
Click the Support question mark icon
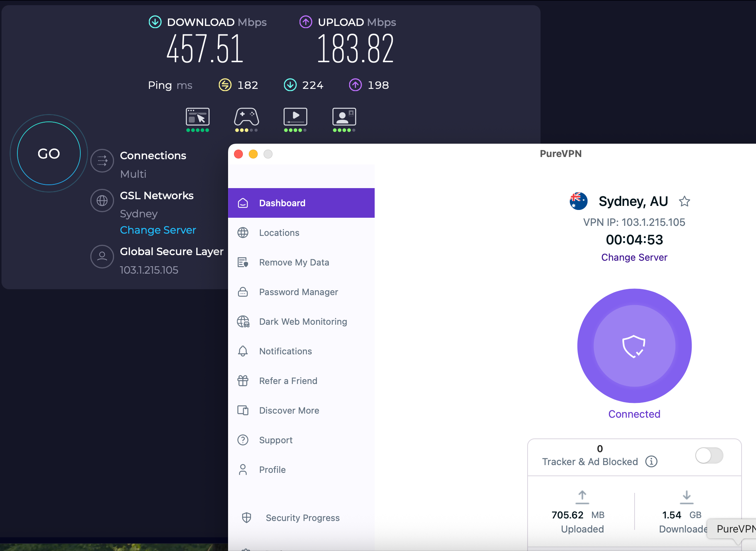(x=243, y=440)
